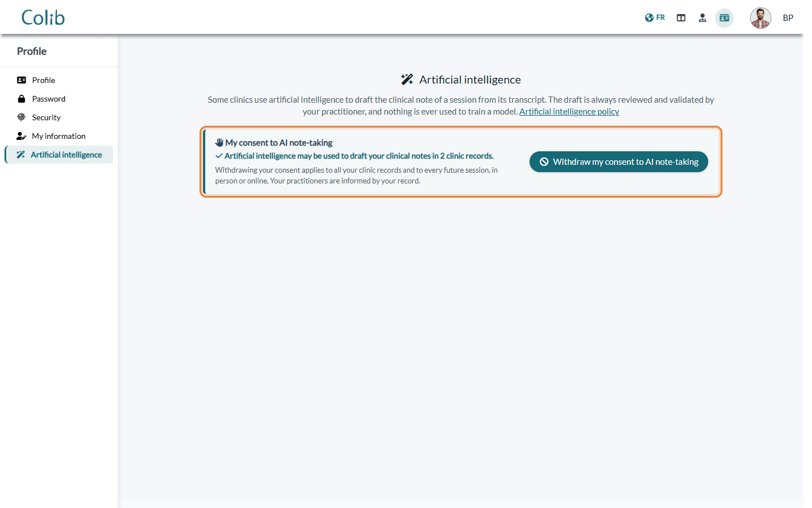
Task: Click 'My consent to AI note-taking' title
Action: pos(279,143)
